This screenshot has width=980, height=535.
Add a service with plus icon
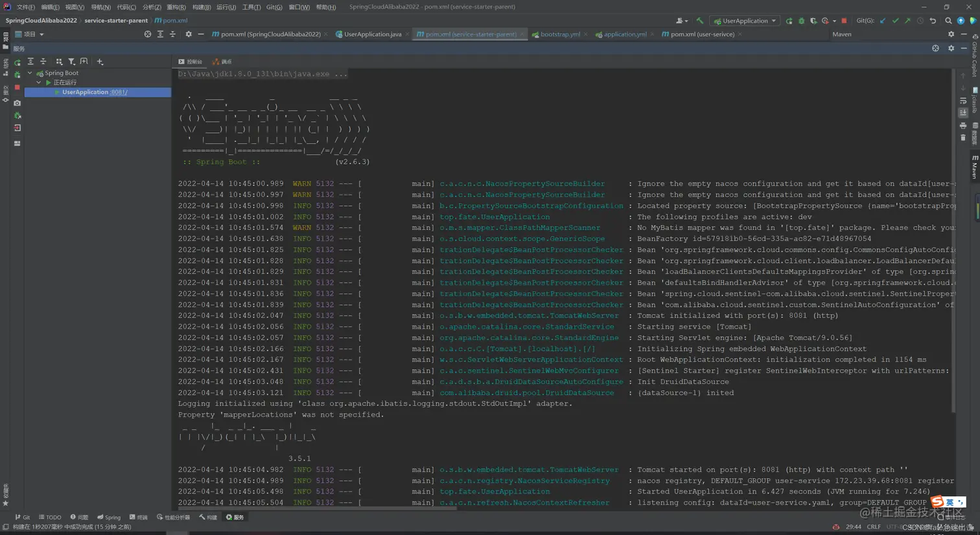coord(100,62)
